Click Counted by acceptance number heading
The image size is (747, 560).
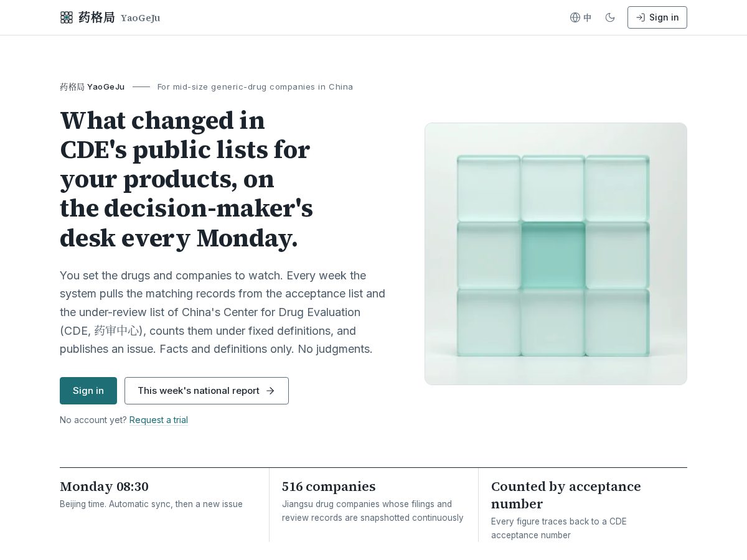coord(566,495)
